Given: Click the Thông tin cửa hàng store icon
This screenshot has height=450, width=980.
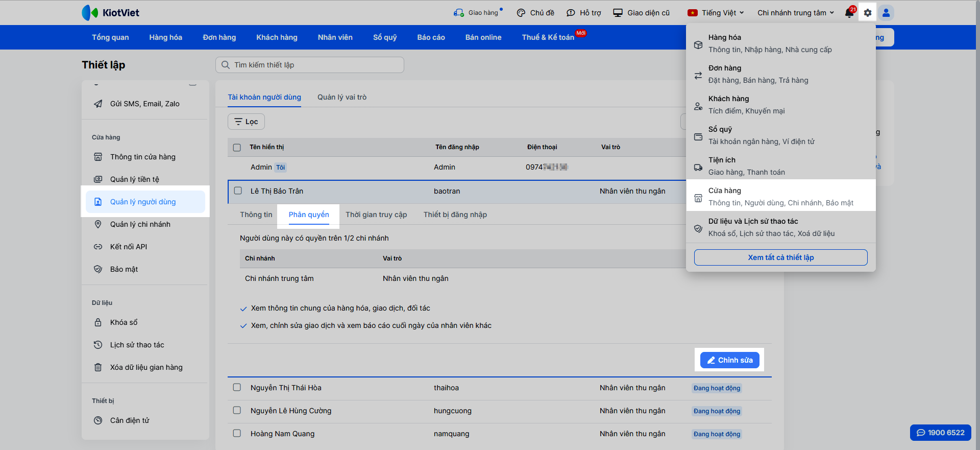Looking at the screenshot, I should click(x=98, y=157).
